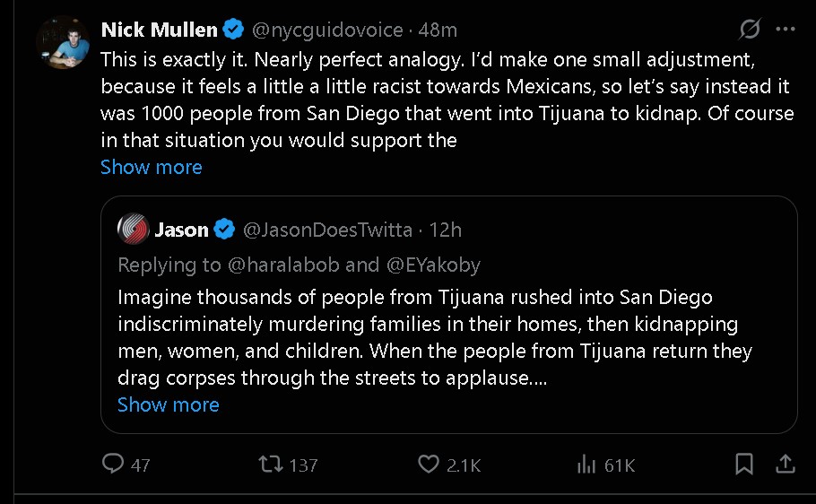
Task: Click the verified badge beside Jason
Action: click(x=224, y=230)
